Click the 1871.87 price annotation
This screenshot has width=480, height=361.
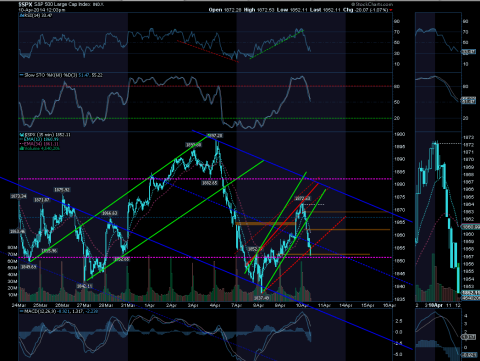tap(42, 200)
